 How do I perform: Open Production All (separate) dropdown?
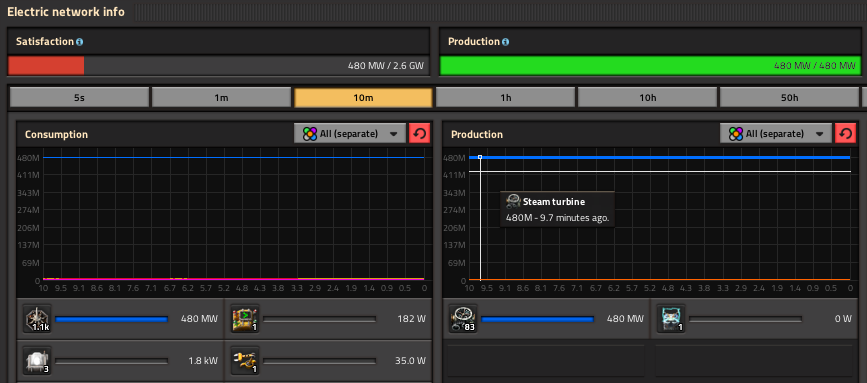coord(776,134)
